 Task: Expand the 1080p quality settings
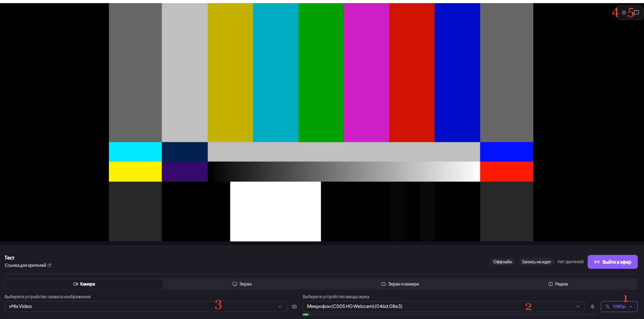pos(619,307)
